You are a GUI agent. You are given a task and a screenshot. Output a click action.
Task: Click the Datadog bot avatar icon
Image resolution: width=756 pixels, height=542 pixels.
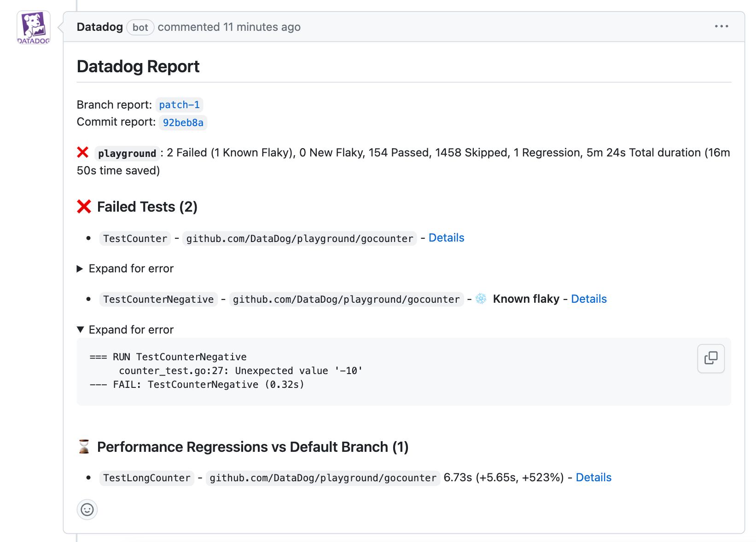click(x=33, y=27)
